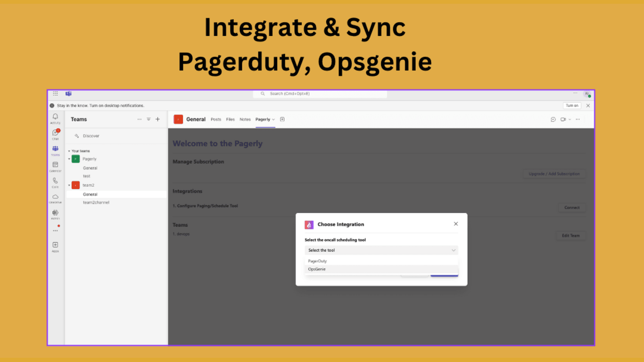The height and width of the screenshot is (362, 644).
Task: Click the plus icon to create or join a team
Action: pyautogui.click(x=157, y=119)
